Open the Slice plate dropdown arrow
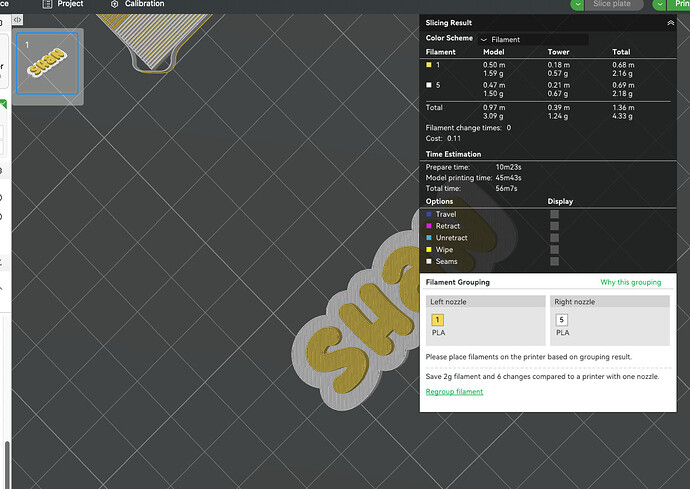This screenshot has width=690, height=489. [577, 4]
